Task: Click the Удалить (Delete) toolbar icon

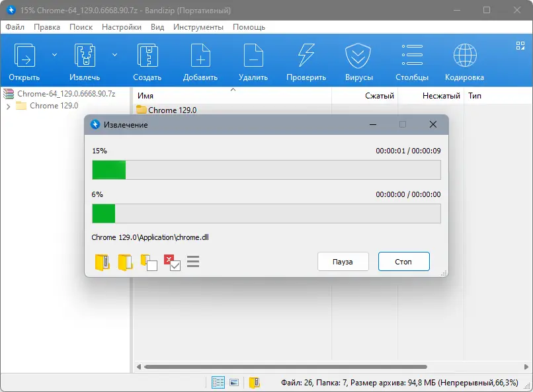Action: pyautogui.click(x=253, y=56)
